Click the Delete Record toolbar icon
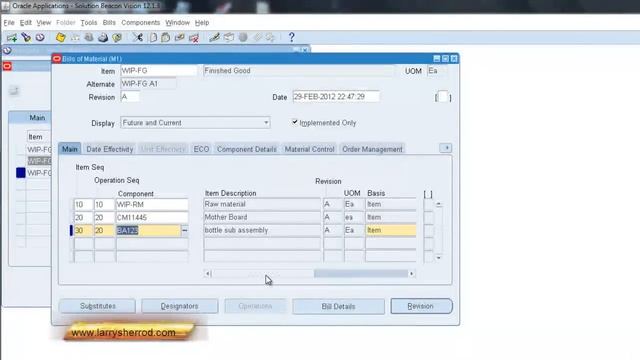 [x=194, y=38]
